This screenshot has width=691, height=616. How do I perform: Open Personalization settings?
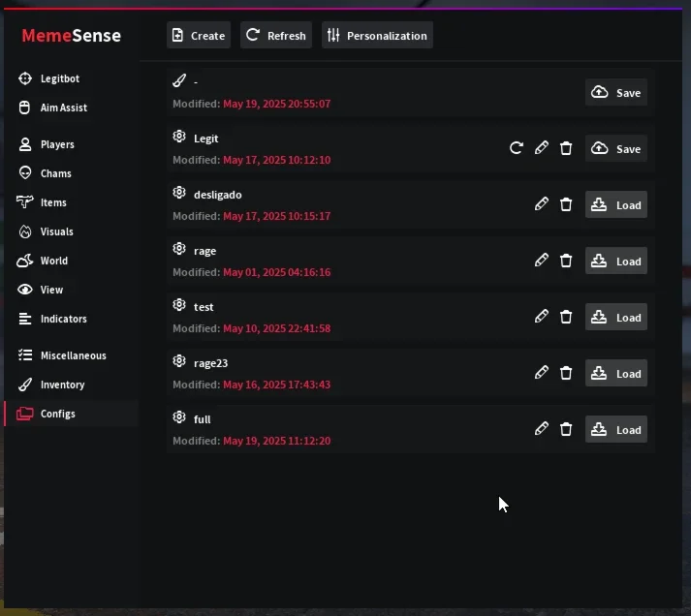[x=377, y=35]
